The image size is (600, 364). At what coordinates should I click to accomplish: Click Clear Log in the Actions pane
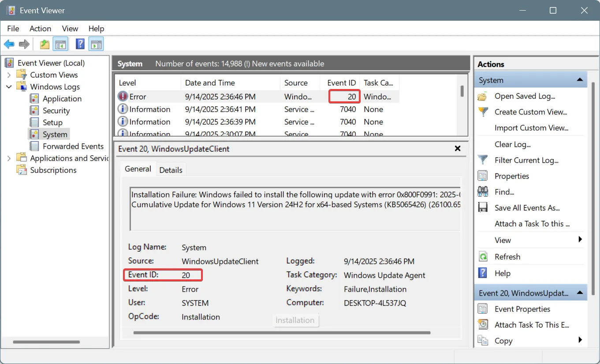(x=513, y=144)
